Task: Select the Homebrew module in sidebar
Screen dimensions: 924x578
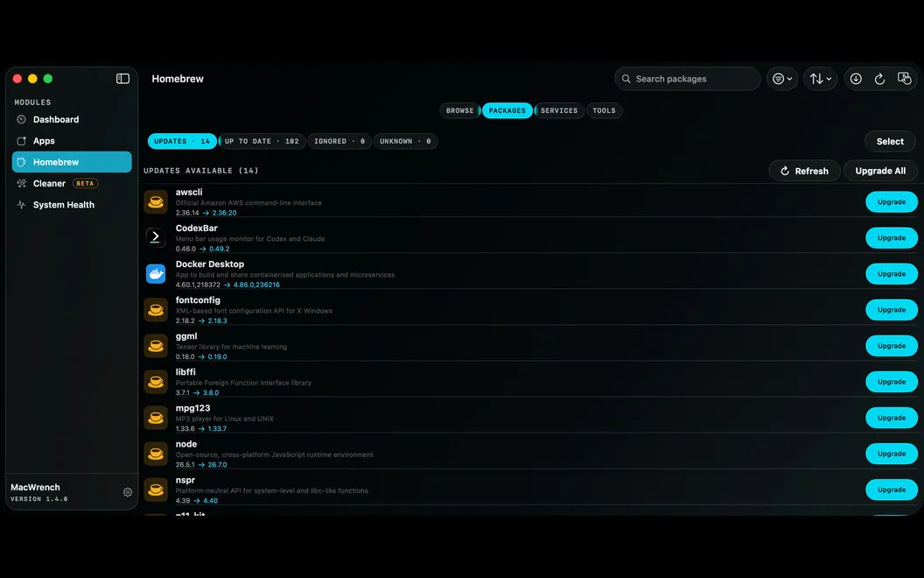Action: [72, 162]
